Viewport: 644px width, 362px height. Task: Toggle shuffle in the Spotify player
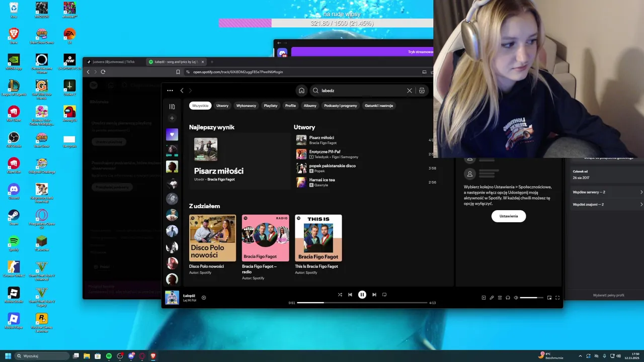(x=340, y=295)
